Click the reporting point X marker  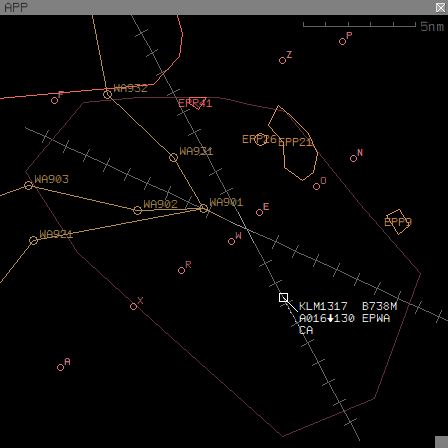(133, 306)
